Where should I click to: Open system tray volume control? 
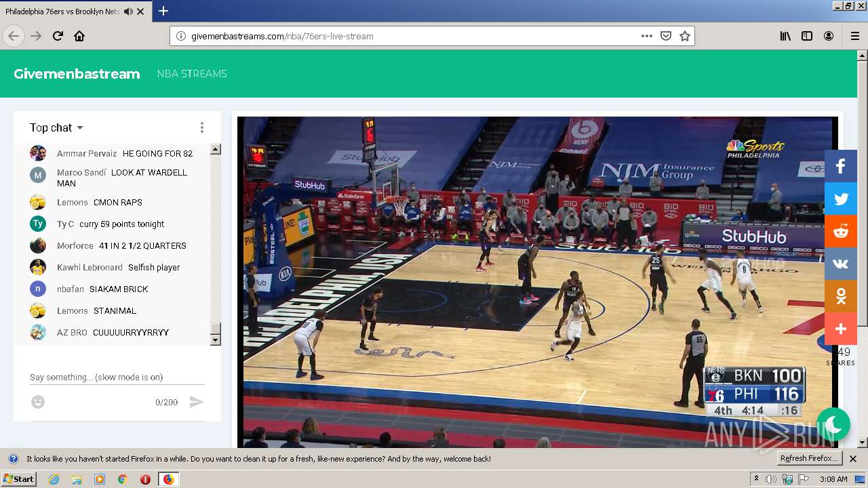[x=771, y=479]
